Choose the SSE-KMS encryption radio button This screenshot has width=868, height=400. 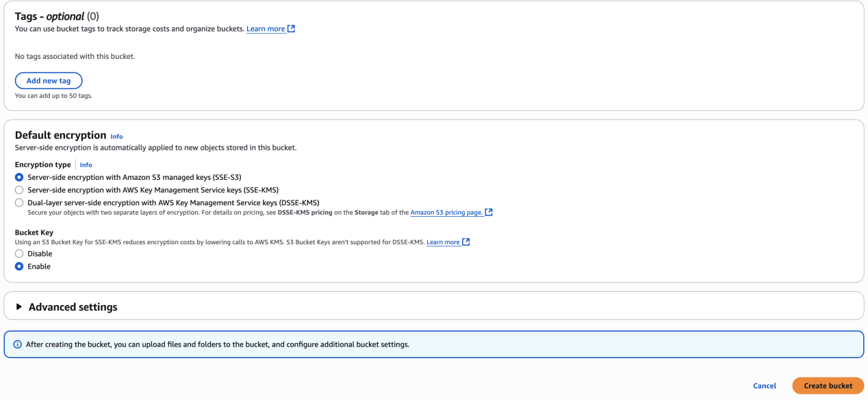[x=19, y=190]
